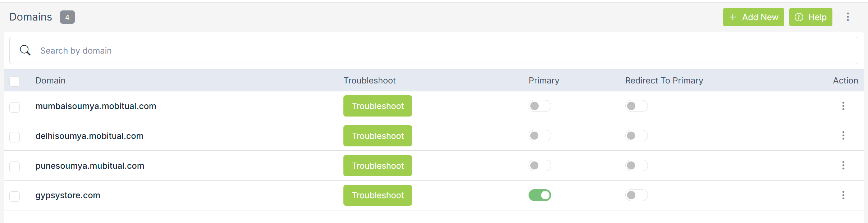The width and height of the screenshot is (868, 223).
Task: Enable Primary toggle for mumbaisoumya.mobitual.com
Action: 539,106
